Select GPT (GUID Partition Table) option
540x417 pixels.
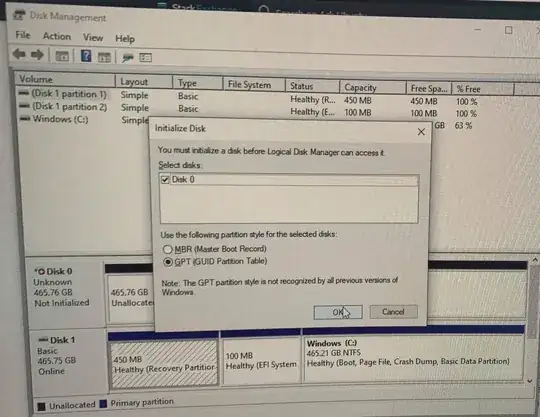tap(168, 262)
